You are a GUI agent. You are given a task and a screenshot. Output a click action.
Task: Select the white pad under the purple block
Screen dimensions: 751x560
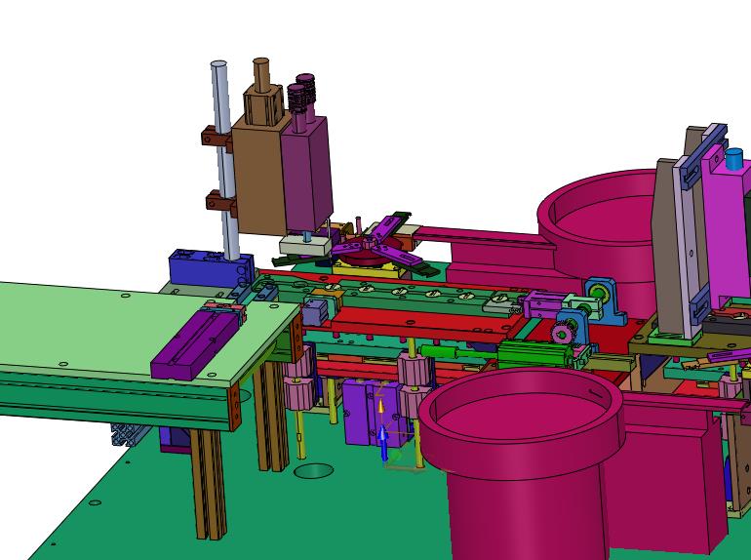[306, 245]
